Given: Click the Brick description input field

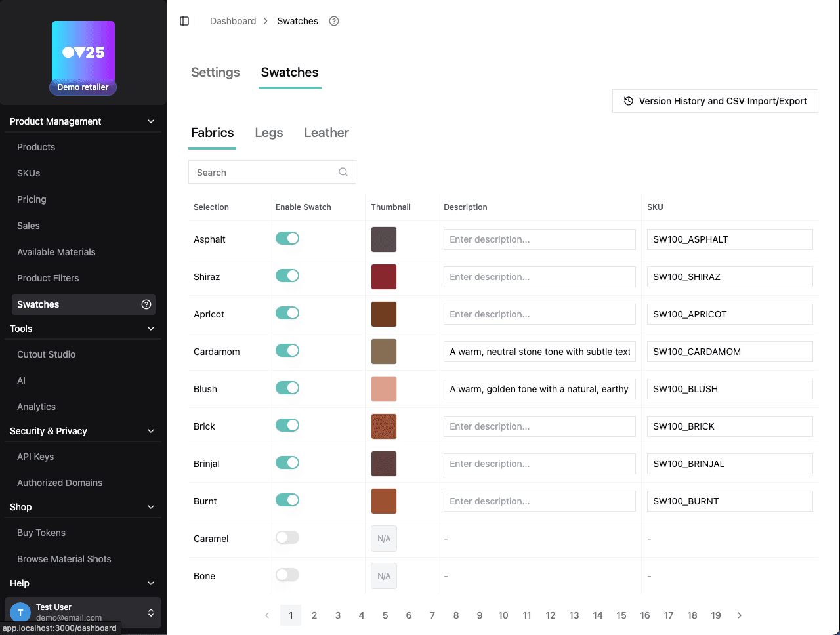Looking at the screenshot, I should coord(539,426).
